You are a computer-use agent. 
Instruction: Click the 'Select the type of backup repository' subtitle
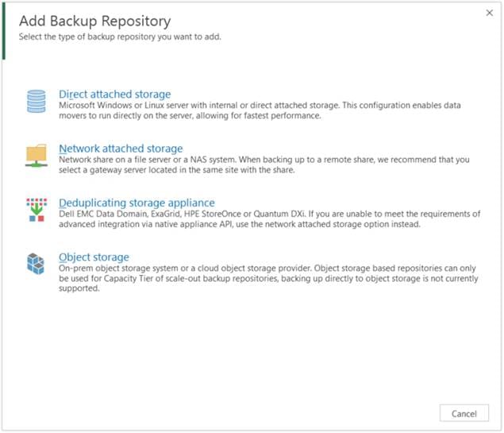click(x=120, y=37)
